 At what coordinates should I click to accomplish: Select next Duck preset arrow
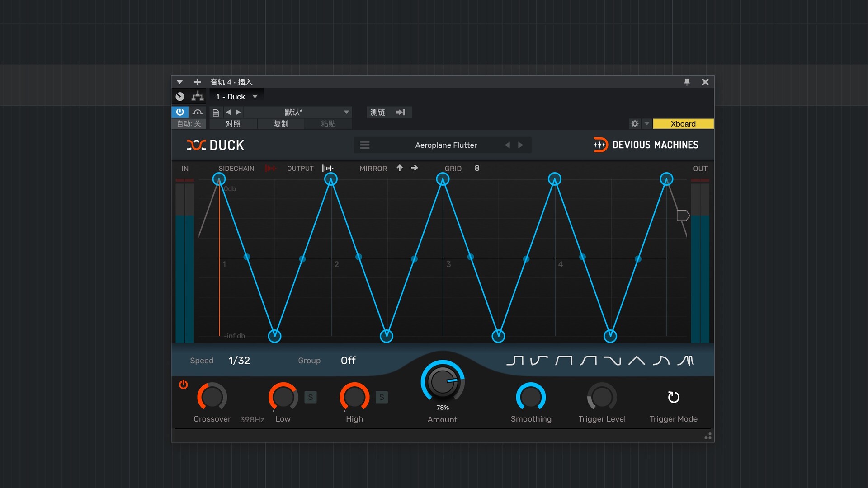521,145
